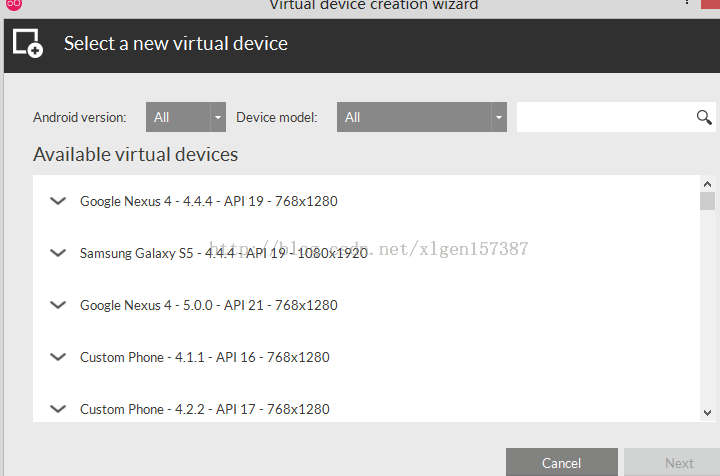Click the device search text field
Image resolution: width=720 pixels, height=476 pixels.
[x=604, y=117]
